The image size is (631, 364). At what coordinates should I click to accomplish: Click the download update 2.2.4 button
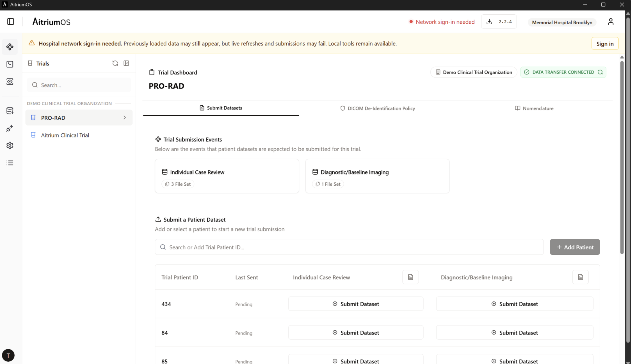(x=499, y=22)
